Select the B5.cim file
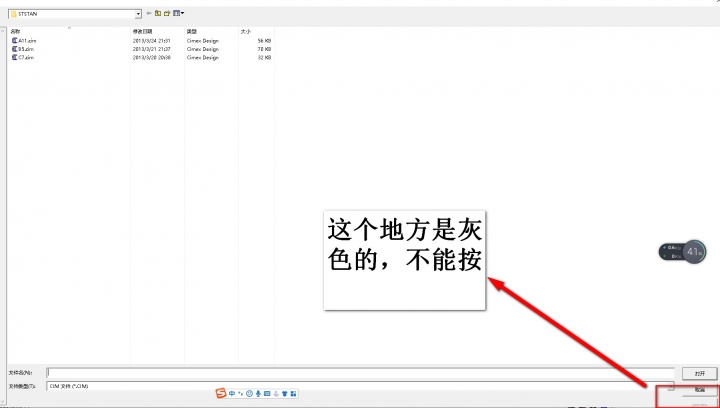 pos(27,49)
